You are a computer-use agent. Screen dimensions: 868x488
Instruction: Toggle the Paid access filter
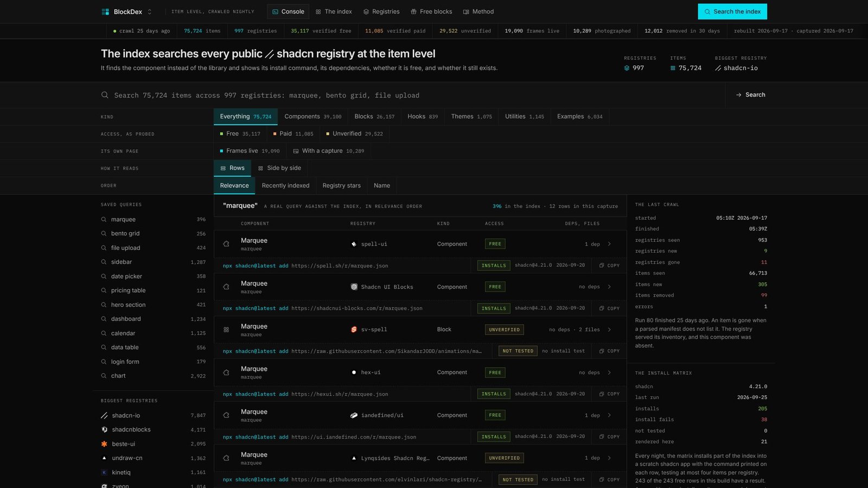pos(293,134)
